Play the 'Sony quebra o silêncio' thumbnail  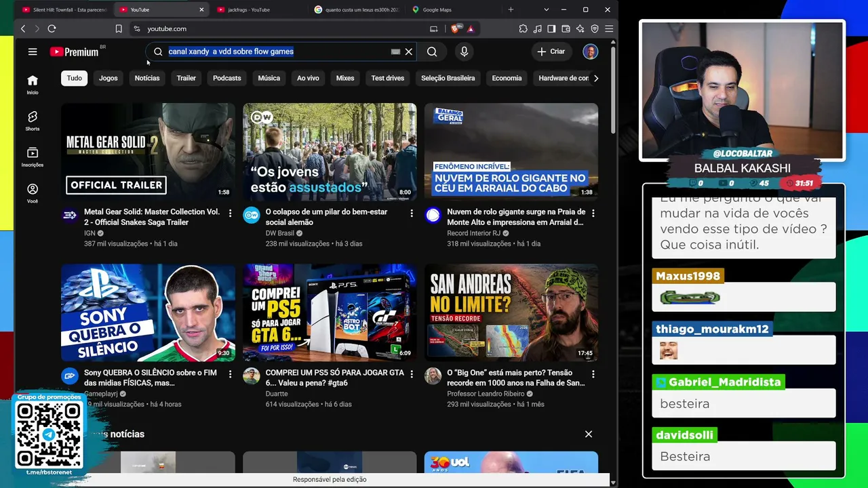[148, 312]
